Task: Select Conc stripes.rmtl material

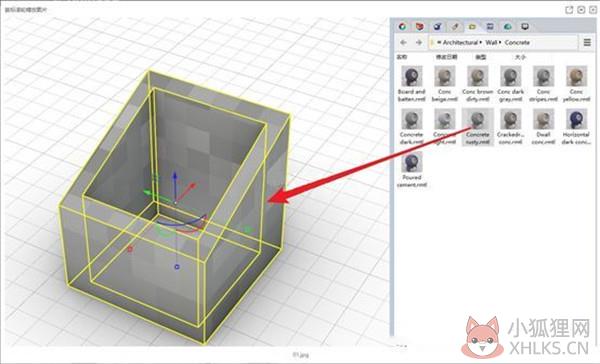Action: click(543, 83)
